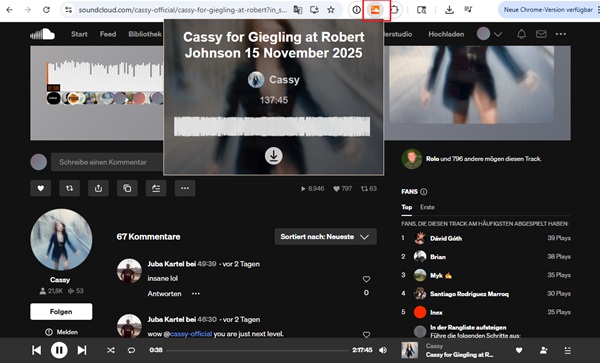Like the track with the heart button
The width and height of the screenshot is (600, 363).
[41, 188]
